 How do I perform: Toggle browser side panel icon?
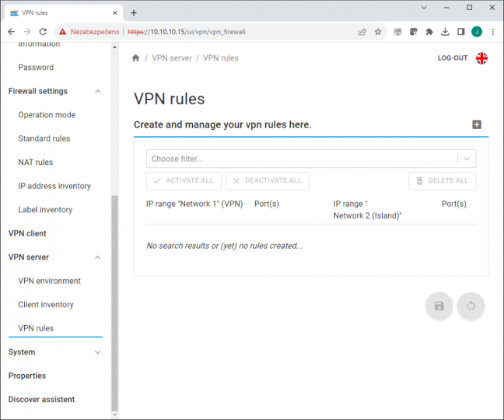tap(460, 31)
